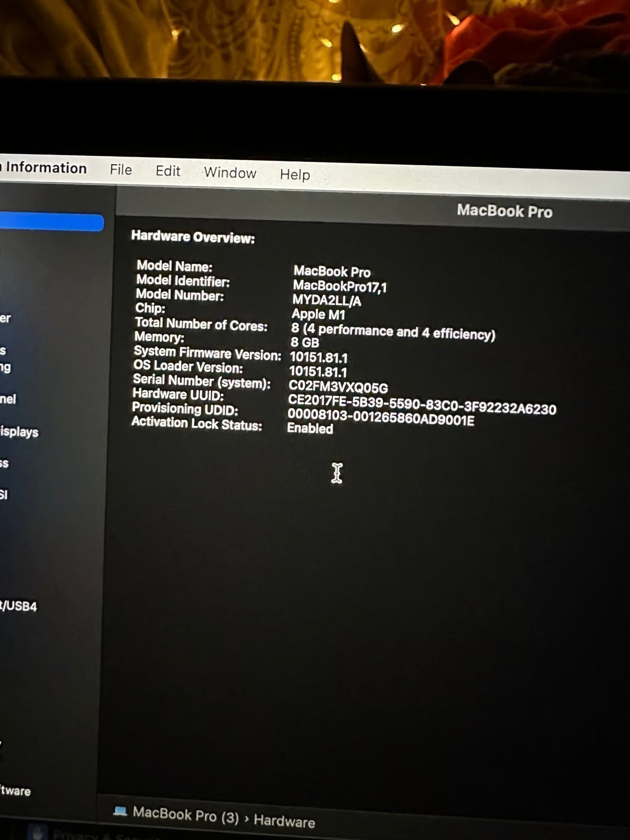The height and width of the screenshot is (840, 630).
Task: Click the Apple M1 chip value
Action: (318, 314)
